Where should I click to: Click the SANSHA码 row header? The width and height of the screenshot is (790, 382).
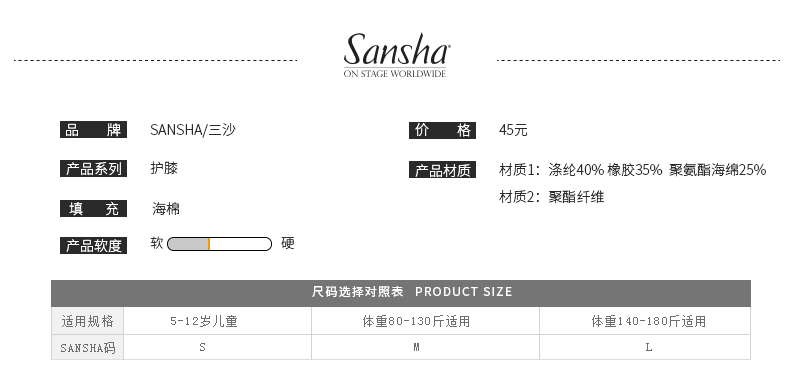[x=87, y=347]
